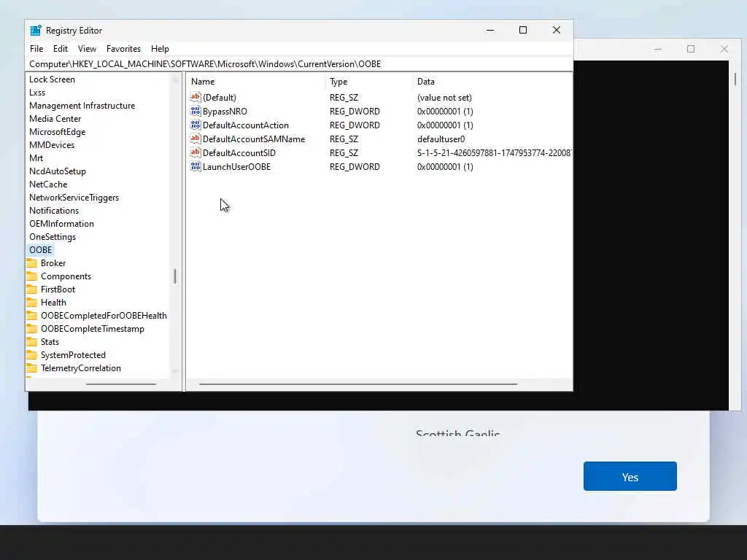Select the BypassNRO DWORD icon

196,111
